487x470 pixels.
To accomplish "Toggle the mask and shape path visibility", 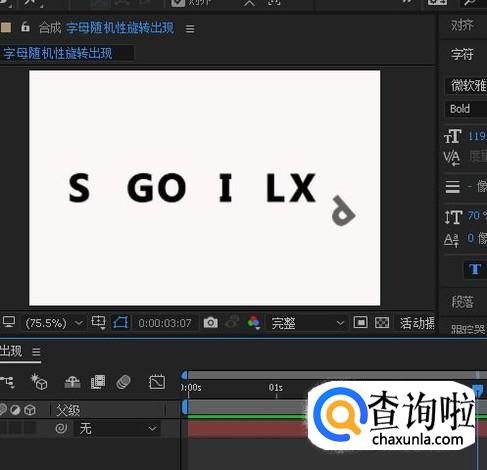I will click(x=121, y=323).
